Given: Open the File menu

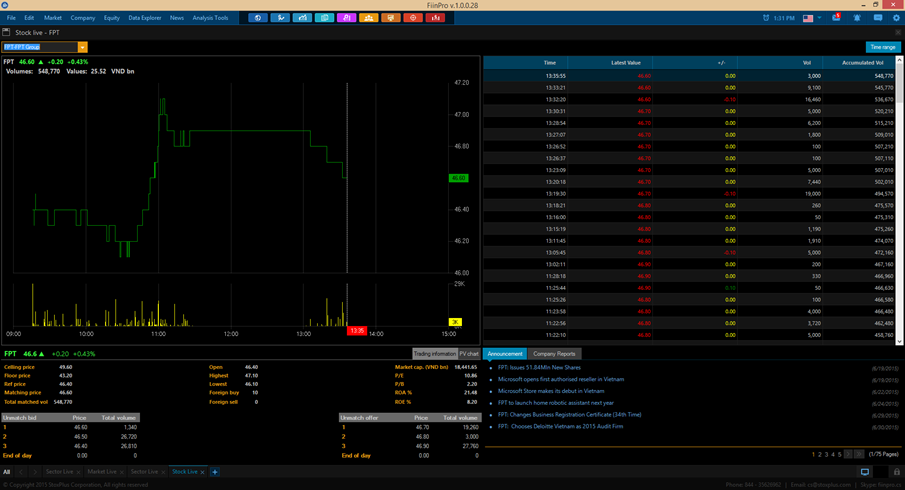Looking at the screenshot, I should click(11, 18).
